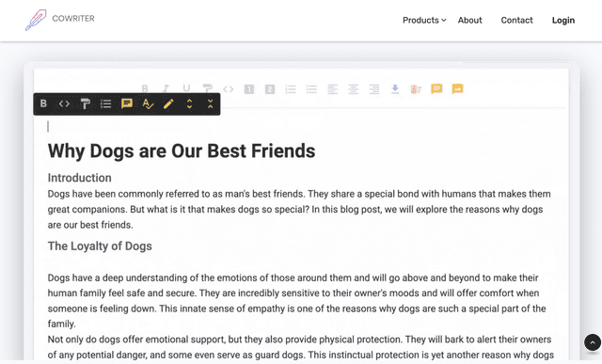
Task: Select the format painter icon in floating toolbar
Action: coord(85,103)
